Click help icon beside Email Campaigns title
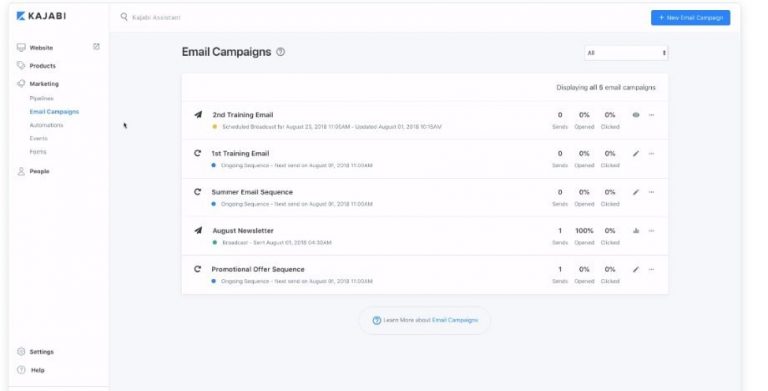 280,51
